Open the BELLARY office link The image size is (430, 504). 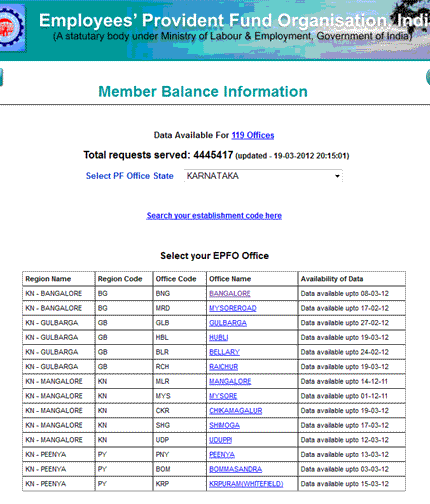224,352
